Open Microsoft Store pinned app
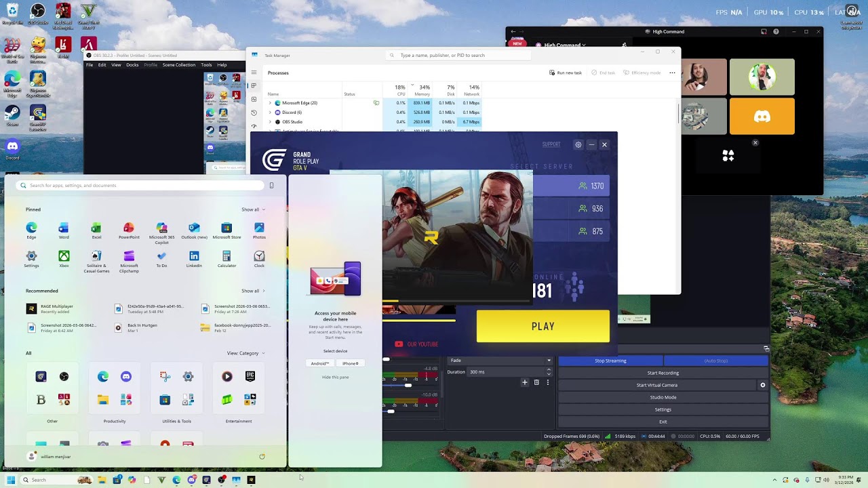This screenshot has height=488, width=868. [226, 230]
